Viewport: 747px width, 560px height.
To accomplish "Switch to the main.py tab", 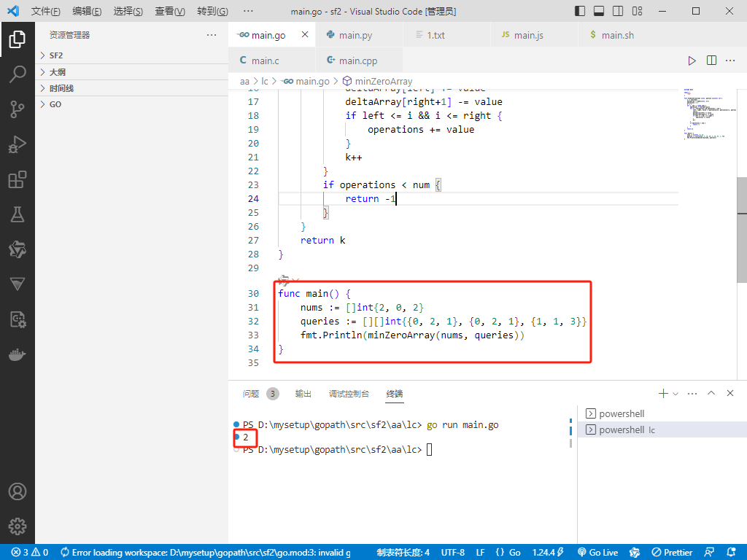I will point(359,35).
